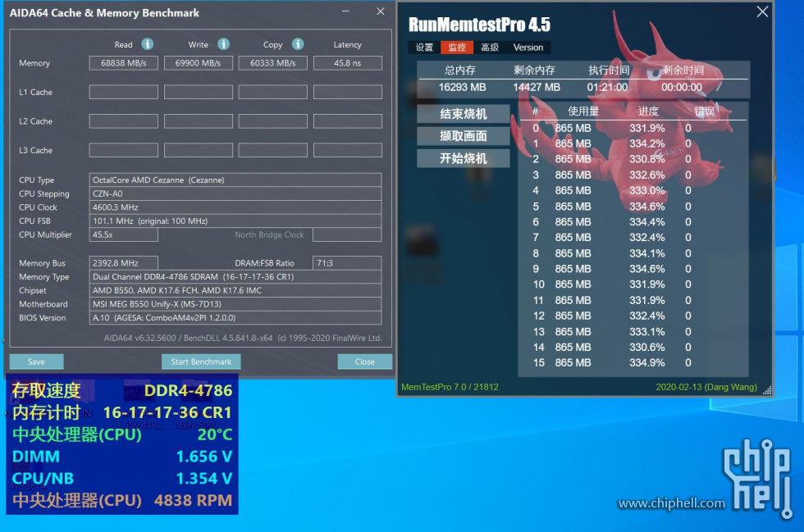Click the CPU FSB value 101.1 MHz
Screen dimensions: 804x532
point(235,221)
